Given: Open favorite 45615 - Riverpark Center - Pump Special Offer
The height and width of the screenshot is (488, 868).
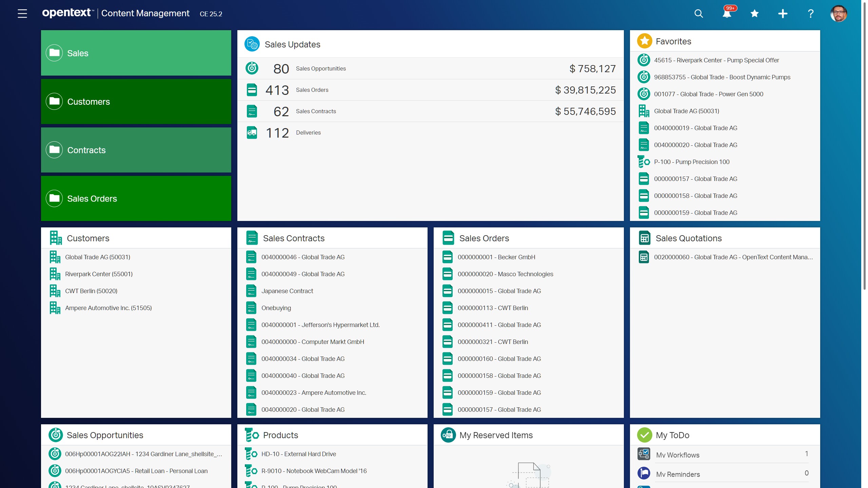Looking at the screenshot, I should click(725, 60).
